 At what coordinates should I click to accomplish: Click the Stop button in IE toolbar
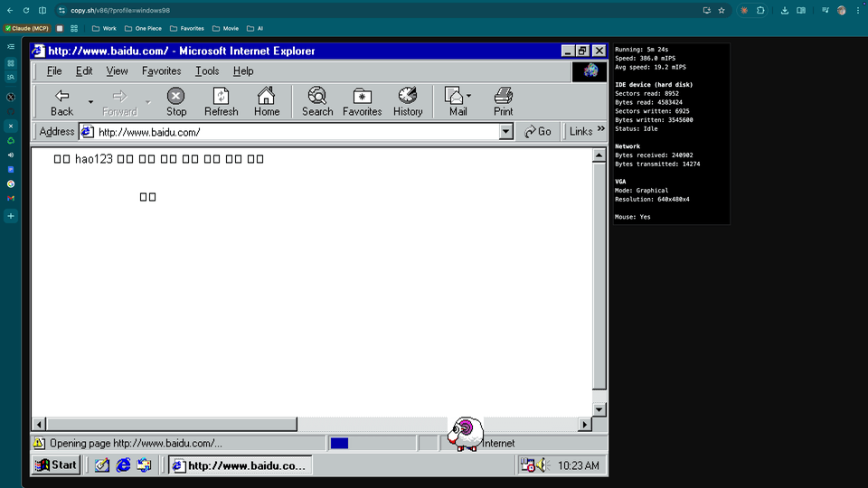[176, 101]
